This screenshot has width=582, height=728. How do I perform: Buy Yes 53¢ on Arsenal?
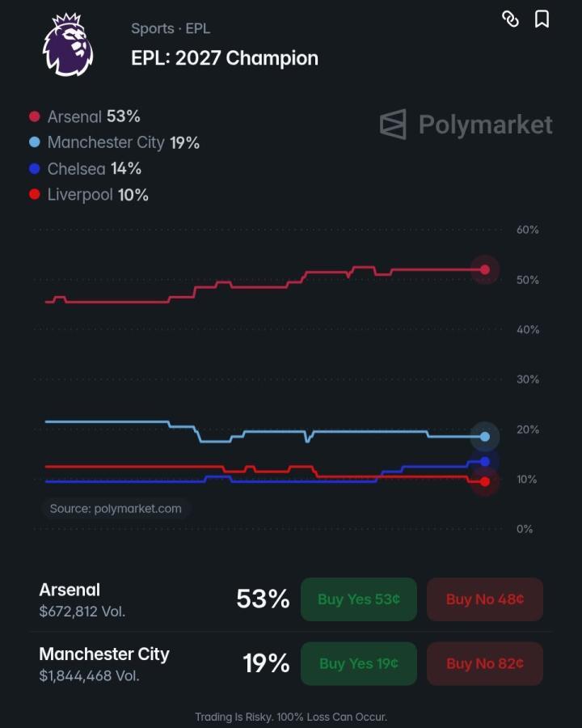point(359,599)
